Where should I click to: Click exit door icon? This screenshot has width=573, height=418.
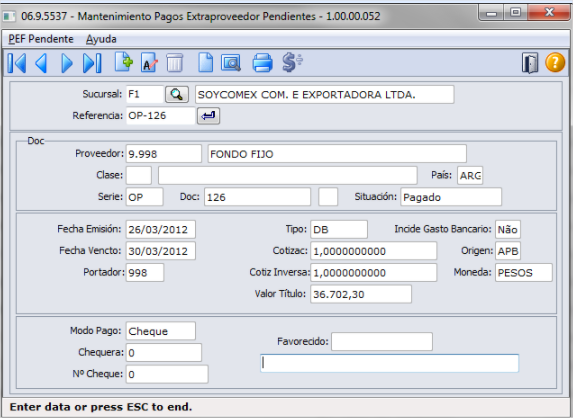(x=530, y=63)
